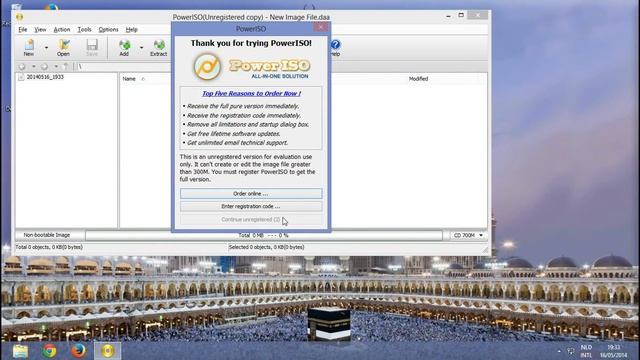Close the PowerISO dialog
640x360 pixels.
pyautogui.click(x=321, y=27)
